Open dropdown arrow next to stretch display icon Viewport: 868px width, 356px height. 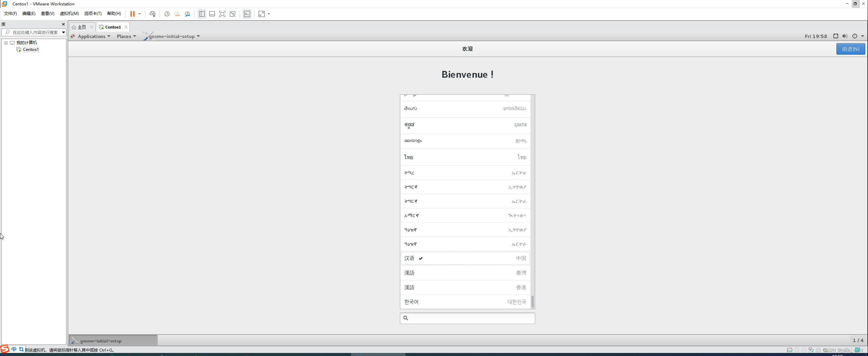(x=269, y=14)
